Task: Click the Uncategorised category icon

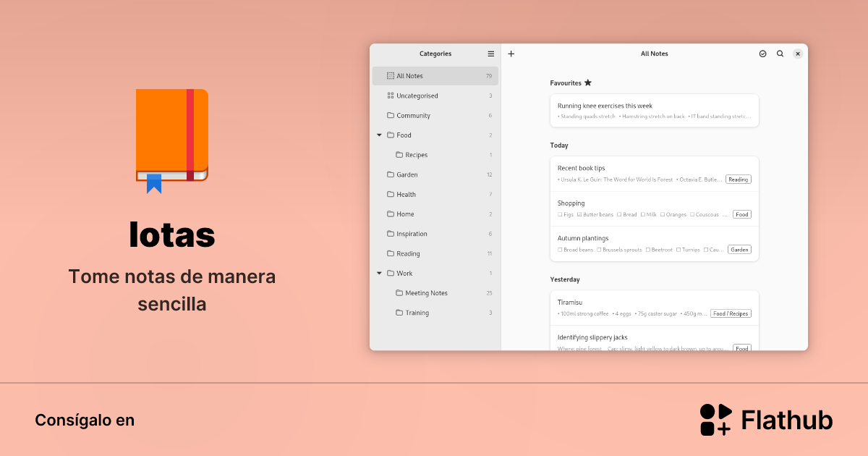Action: point(389,96)
